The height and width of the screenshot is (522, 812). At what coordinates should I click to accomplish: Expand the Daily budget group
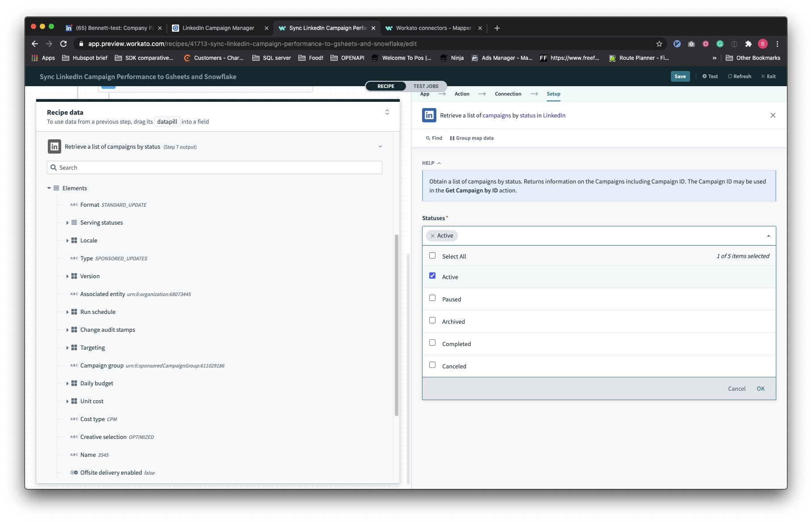point(67,384)
